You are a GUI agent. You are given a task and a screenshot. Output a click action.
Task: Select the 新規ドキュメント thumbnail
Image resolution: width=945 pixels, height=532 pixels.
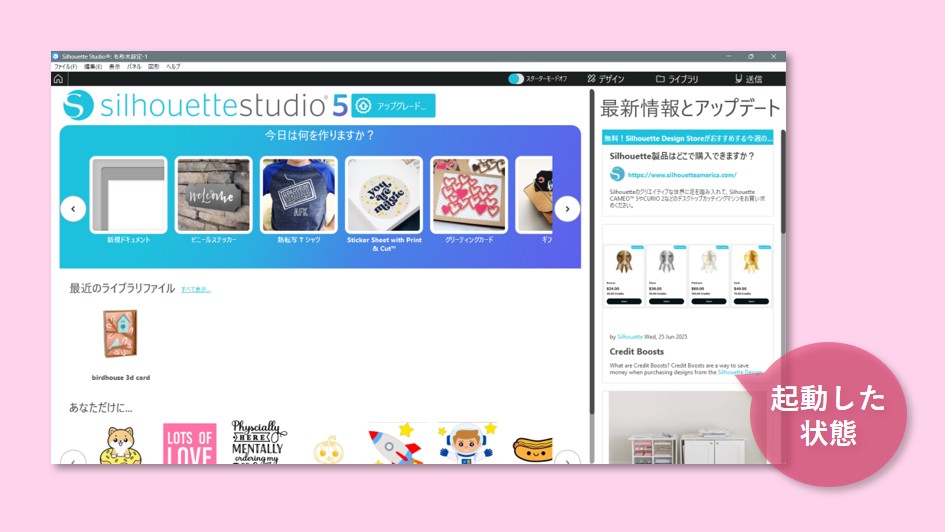point(128,195)
